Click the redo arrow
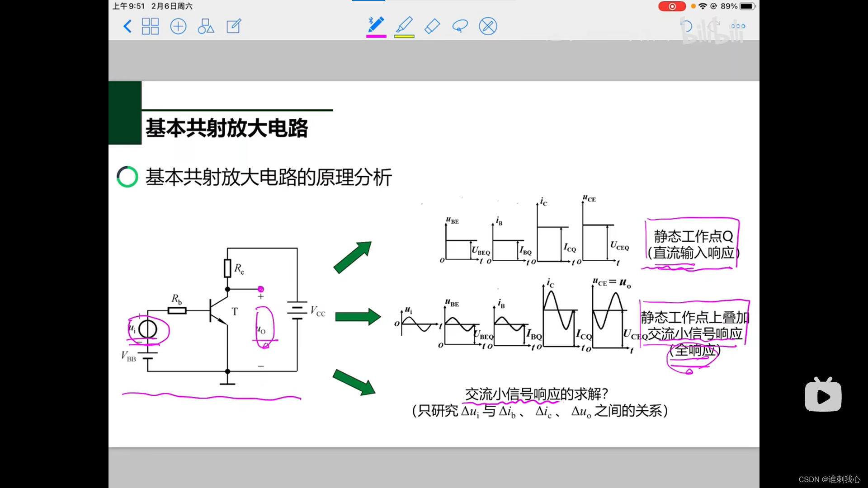The image size is (868, 488). (x=714, y=25)
